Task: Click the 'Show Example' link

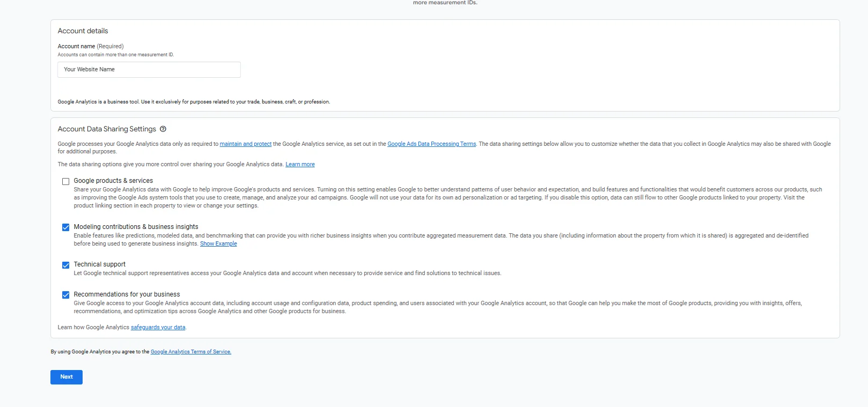Action: [218, 244]
